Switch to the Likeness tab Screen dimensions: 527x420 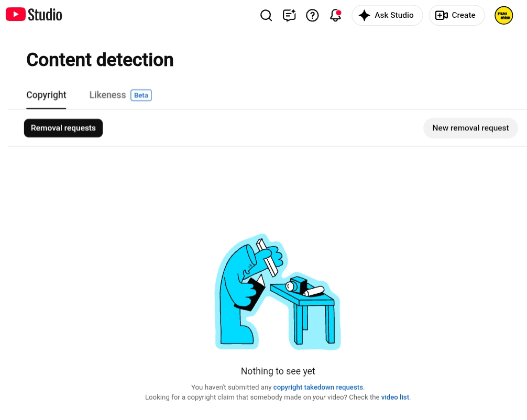point(107,95)
